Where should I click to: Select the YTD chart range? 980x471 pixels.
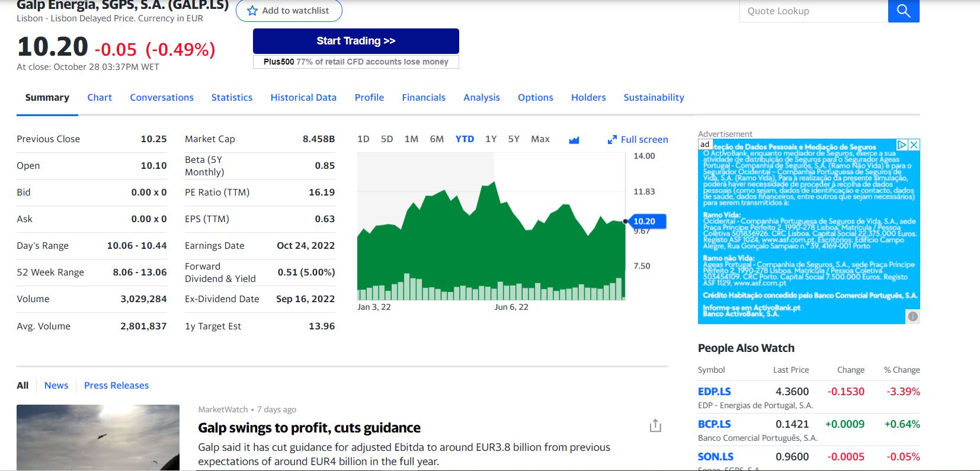[x=465, y=139]
